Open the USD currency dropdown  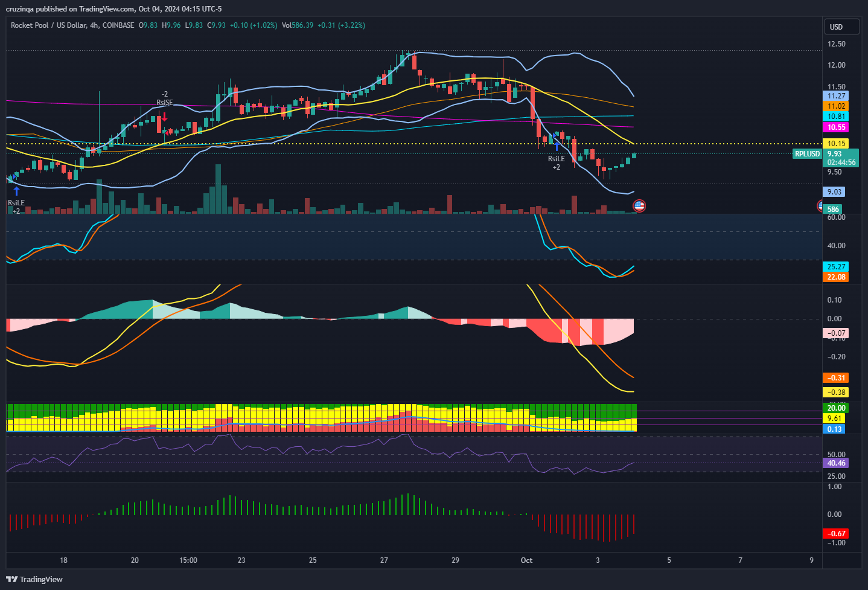841,27
